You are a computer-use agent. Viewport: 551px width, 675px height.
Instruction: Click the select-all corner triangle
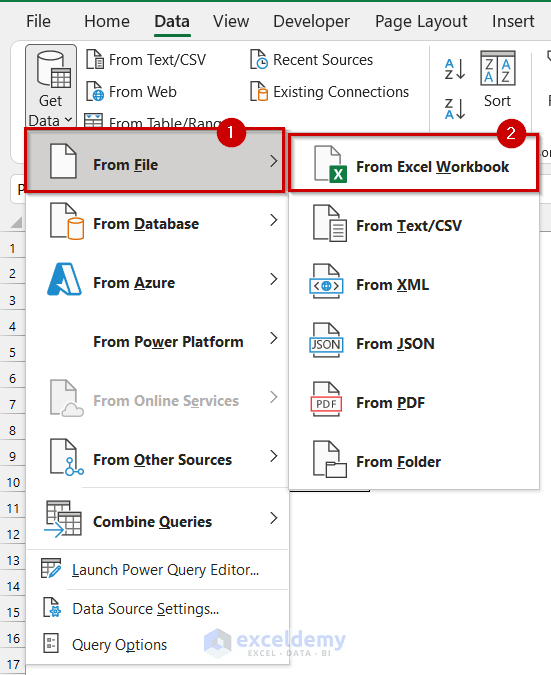click(16, 222)
